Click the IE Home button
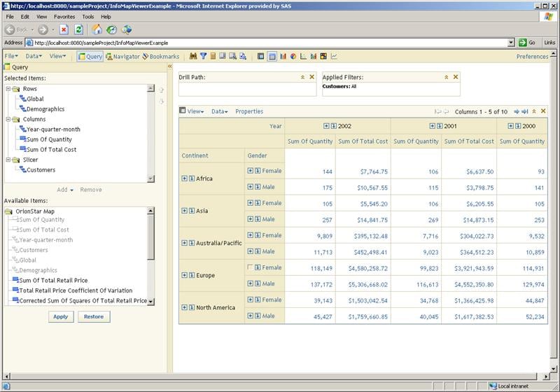560x392 pixels. coord(97,29)
